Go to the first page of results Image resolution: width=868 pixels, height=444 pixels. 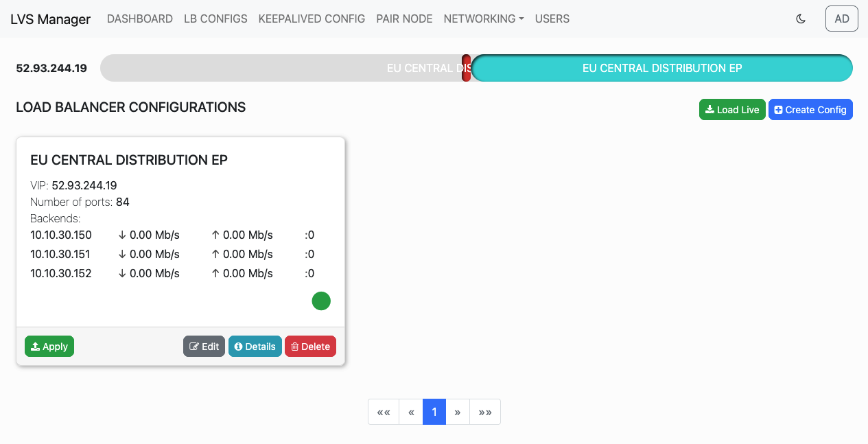tap(384, 412)
